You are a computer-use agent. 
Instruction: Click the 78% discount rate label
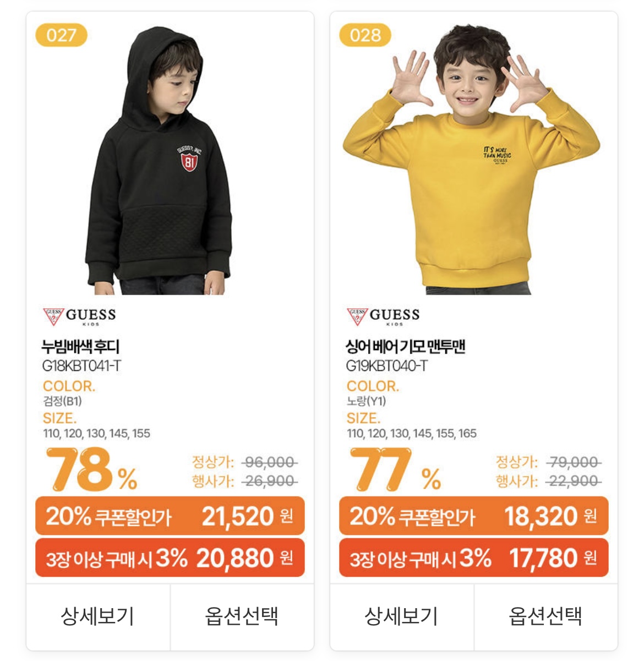click(91, 470)
